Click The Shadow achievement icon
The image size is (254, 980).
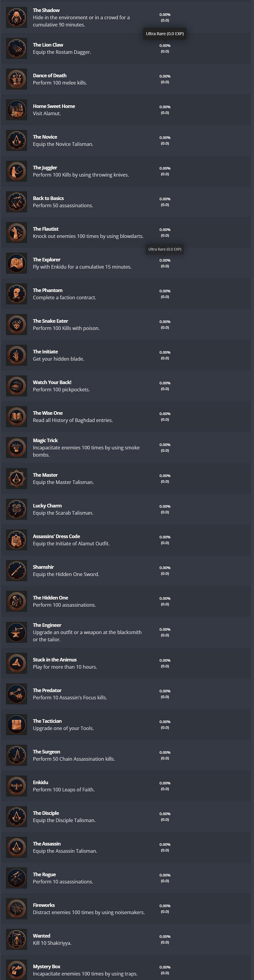tap(16, 17)
